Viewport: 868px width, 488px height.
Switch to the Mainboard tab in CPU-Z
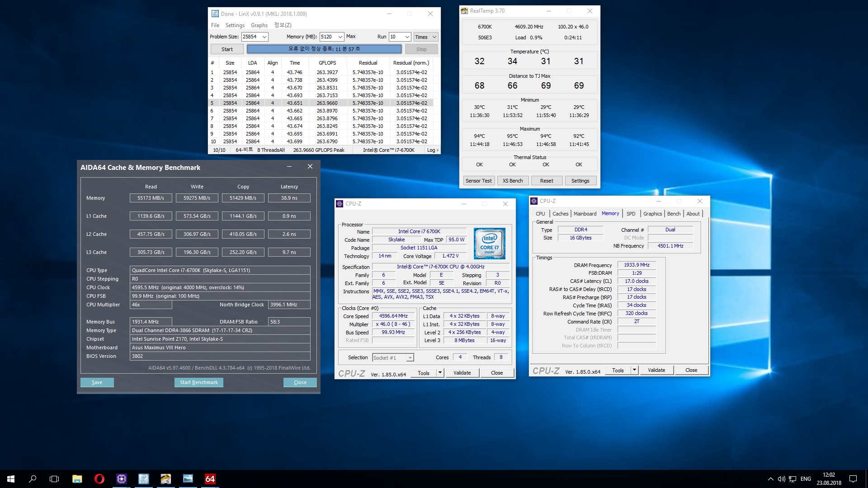(585, 214)
